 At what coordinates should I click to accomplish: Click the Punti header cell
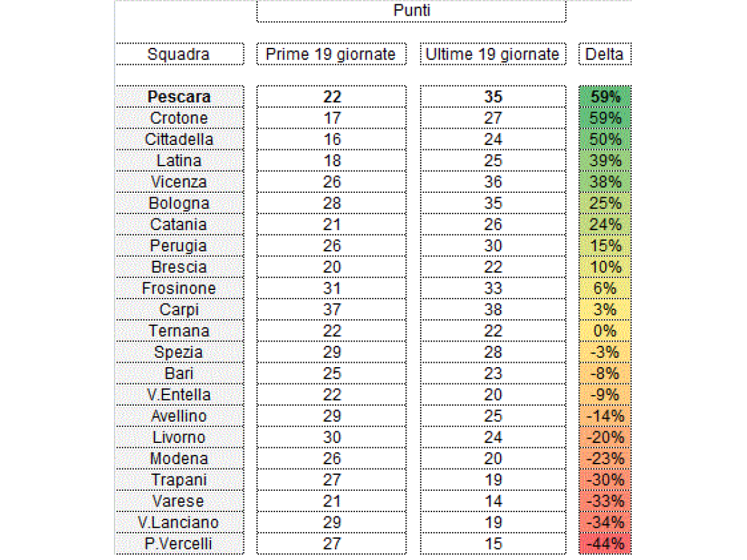[411, 11]
